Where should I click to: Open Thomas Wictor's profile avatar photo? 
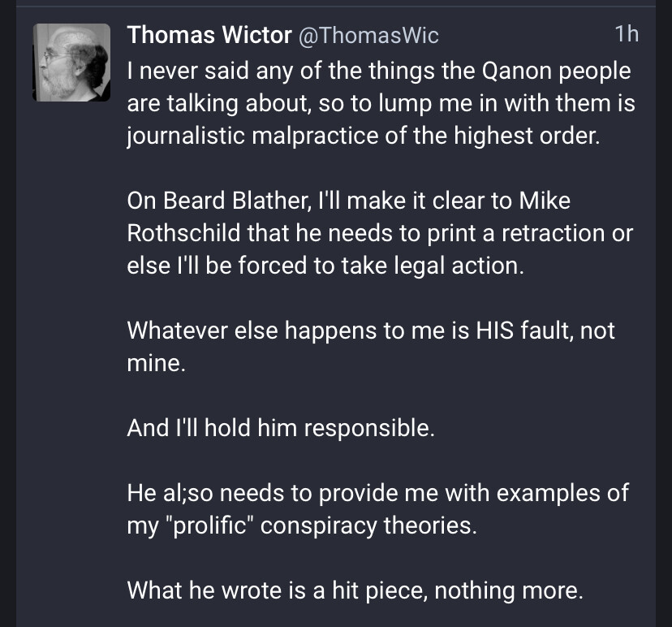[71, 63]
